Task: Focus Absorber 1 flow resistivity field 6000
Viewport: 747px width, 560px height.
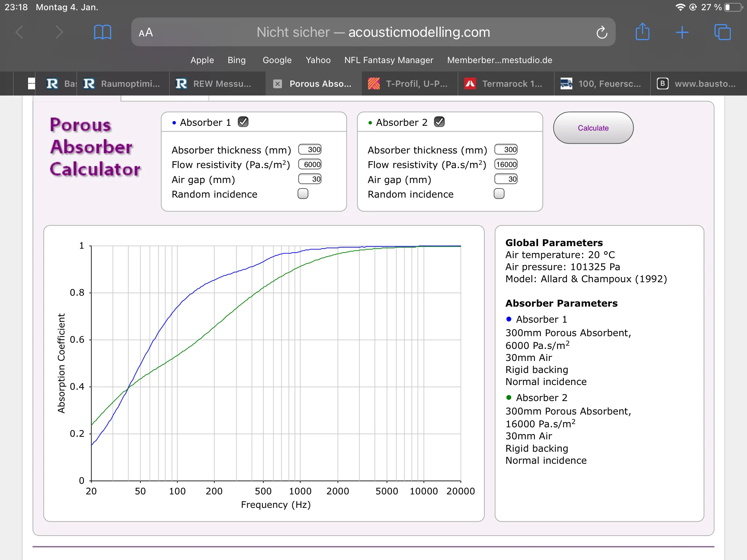Action: [310, 164]
